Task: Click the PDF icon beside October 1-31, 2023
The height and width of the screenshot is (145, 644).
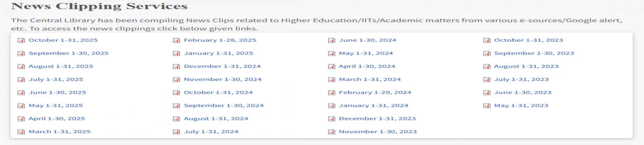Action: point(487,40)
